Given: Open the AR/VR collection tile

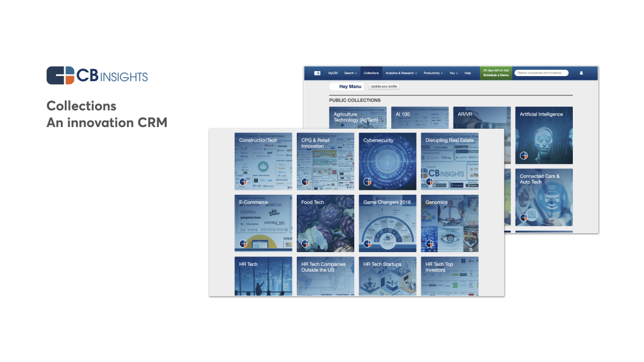Looking at the screenshot, I should point(482,118).
